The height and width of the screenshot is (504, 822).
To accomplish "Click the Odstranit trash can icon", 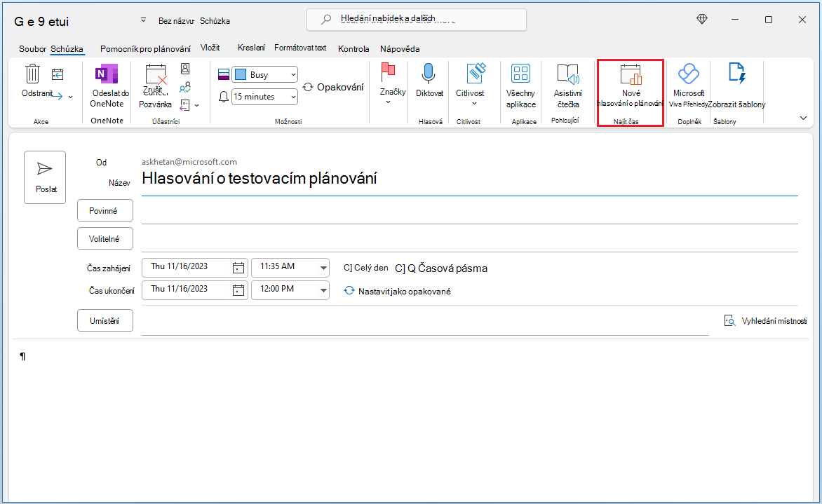I will pyautogui.click(x=32, y=74).
